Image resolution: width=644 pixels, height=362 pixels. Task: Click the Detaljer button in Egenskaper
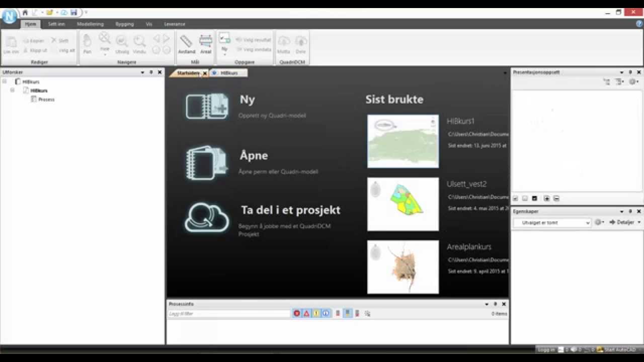pyautogui.click(x=625, y=222)
